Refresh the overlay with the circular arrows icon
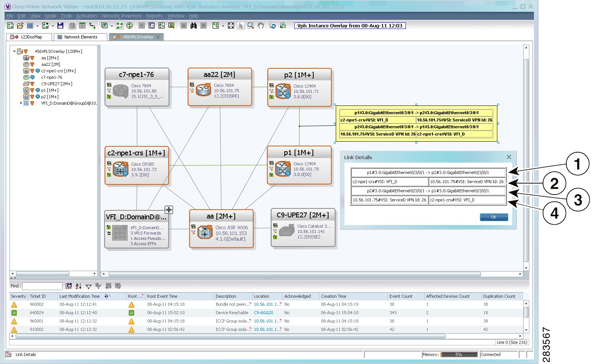The image size is (593, 364). 130,26
